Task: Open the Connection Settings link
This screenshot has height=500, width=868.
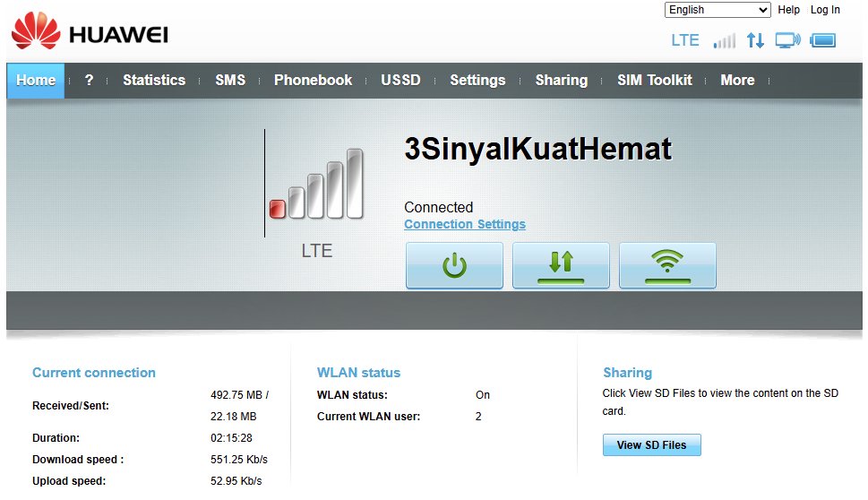Action: coord(465,224)
